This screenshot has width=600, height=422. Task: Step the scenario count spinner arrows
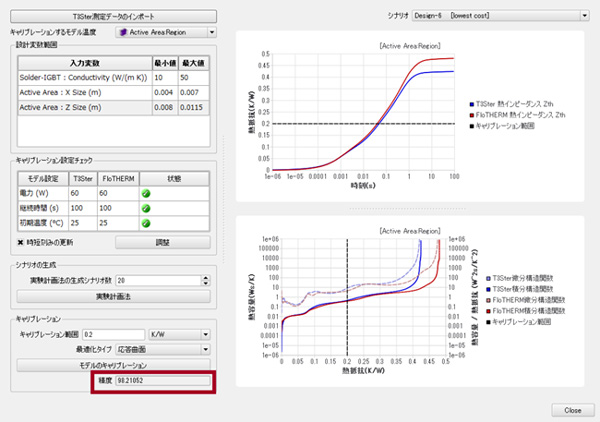coord(204,281)
